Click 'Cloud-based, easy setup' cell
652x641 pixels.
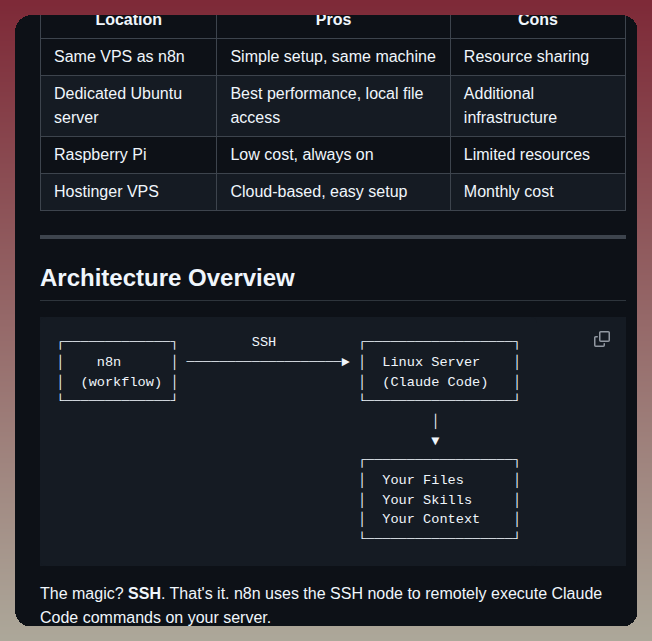pos(333,192)
